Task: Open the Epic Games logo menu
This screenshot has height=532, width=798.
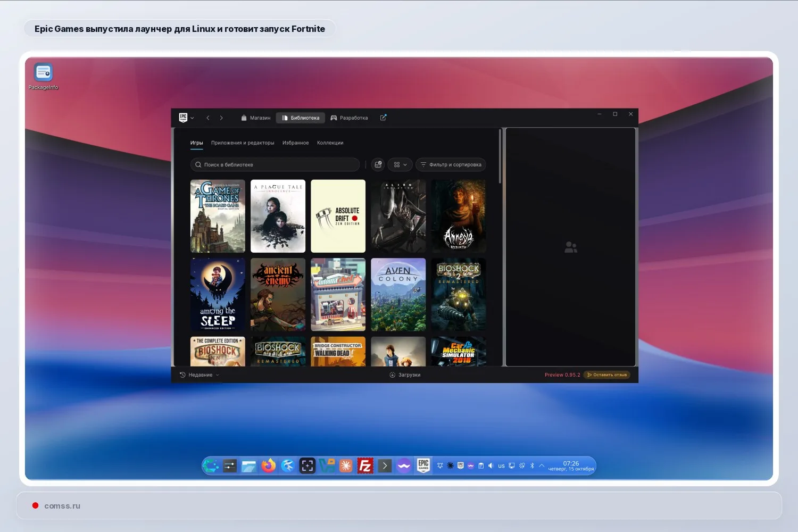Action: pos(186,118)
